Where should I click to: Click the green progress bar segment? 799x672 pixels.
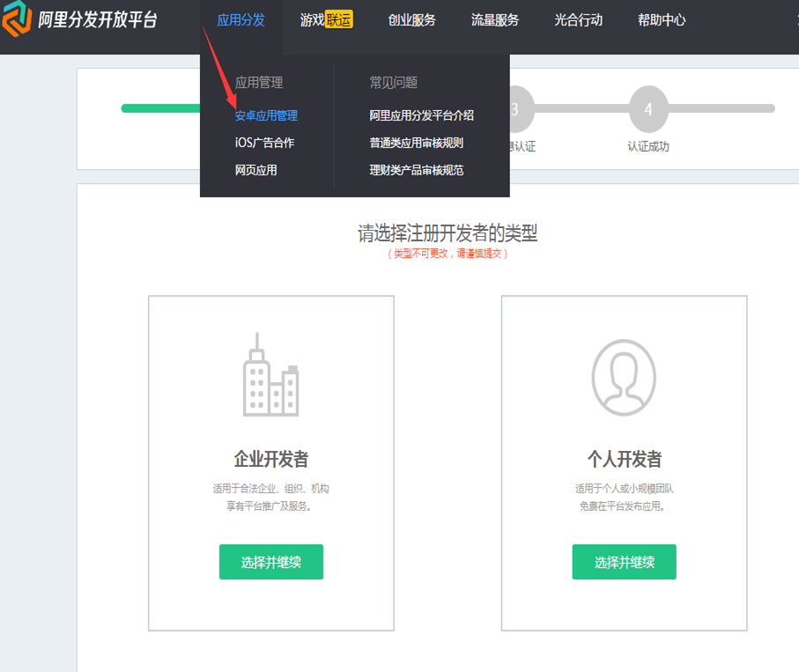click(x=160, y=108)
